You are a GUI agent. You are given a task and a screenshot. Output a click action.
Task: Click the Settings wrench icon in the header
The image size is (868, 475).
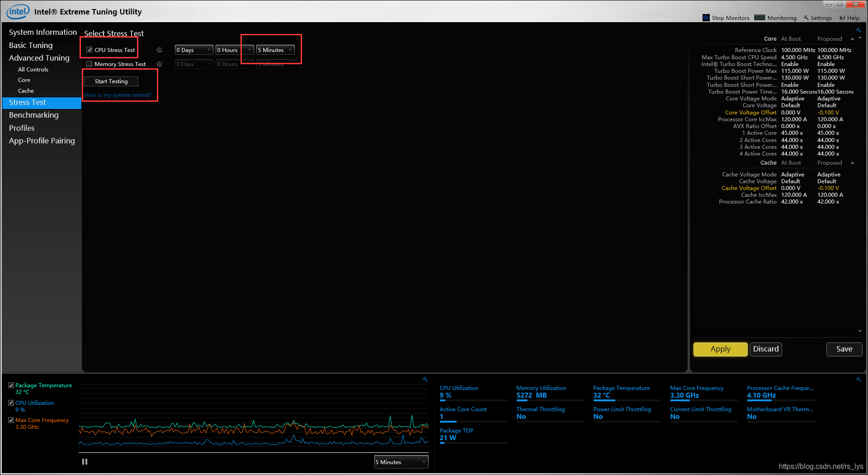806,18
